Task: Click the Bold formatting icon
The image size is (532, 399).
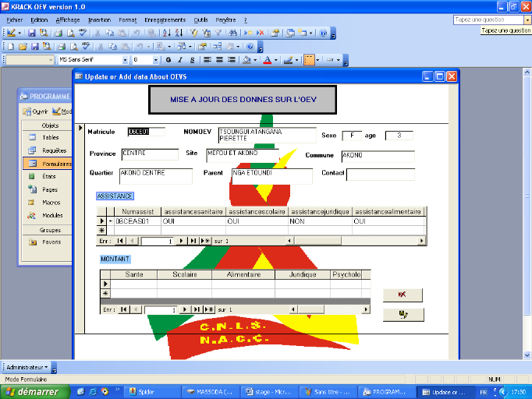Action: click(x=168, y=59)
